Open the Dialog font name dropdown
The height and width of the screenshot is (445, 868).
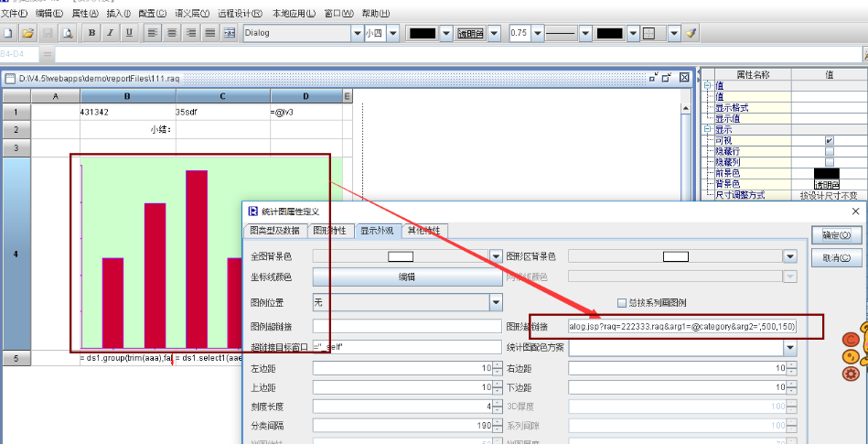(357, 33)
